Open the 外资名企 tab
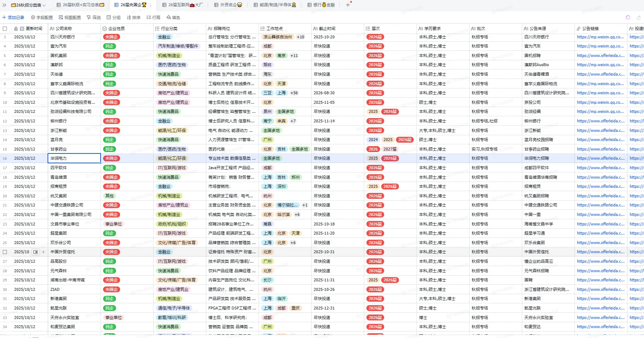 228,5
